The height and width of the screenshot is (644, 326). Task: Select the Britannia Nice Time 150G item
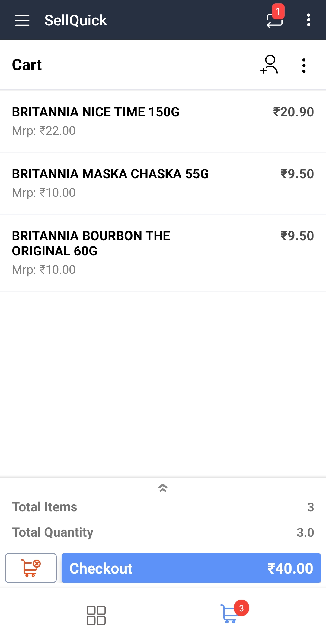tap(96, 112)
